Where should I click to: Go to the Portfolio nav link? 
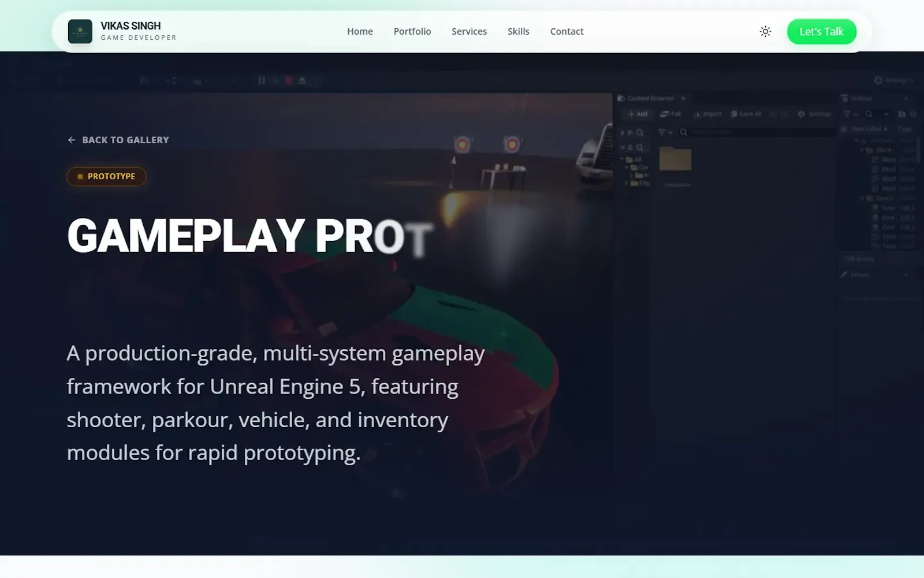412,32
